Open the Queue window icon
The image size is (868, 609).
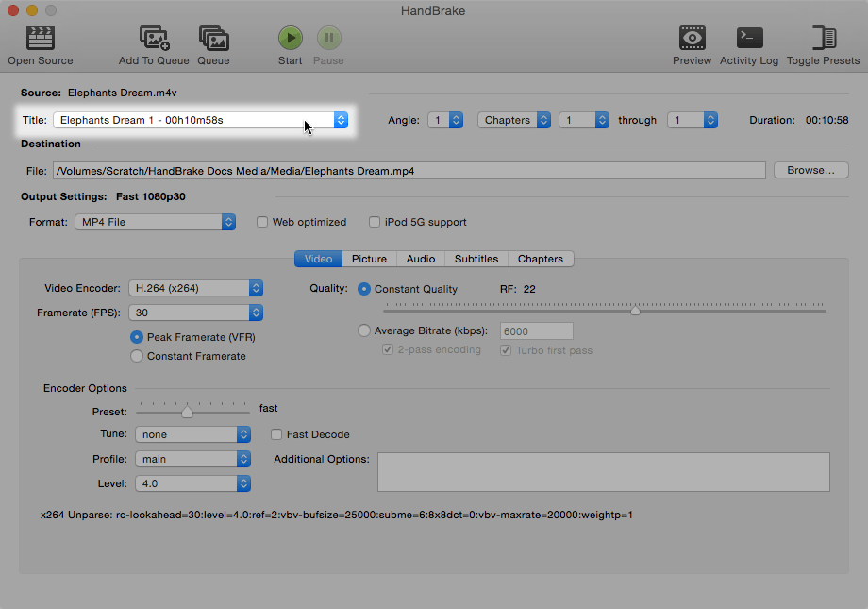click(x=213, y=39)
